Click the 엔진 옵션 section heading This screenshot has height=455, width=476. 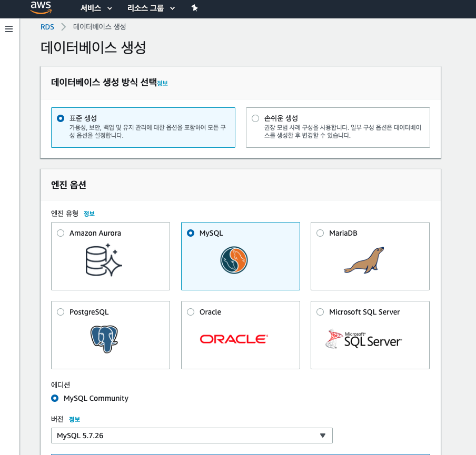tap(68, 185)
